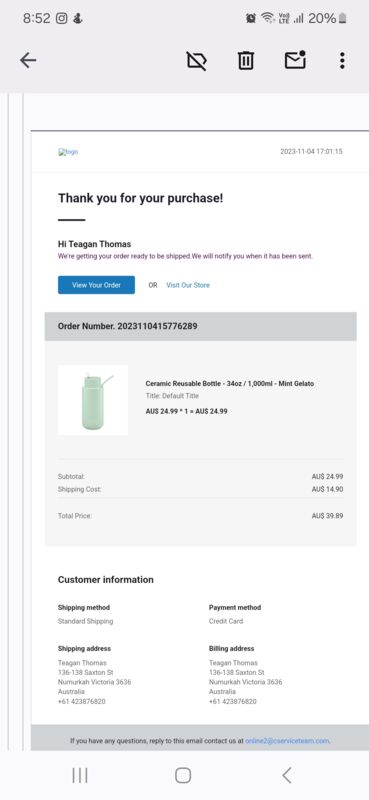
Task: Tap the Wi-Fi signal status icon
Action: click(267, 18)
